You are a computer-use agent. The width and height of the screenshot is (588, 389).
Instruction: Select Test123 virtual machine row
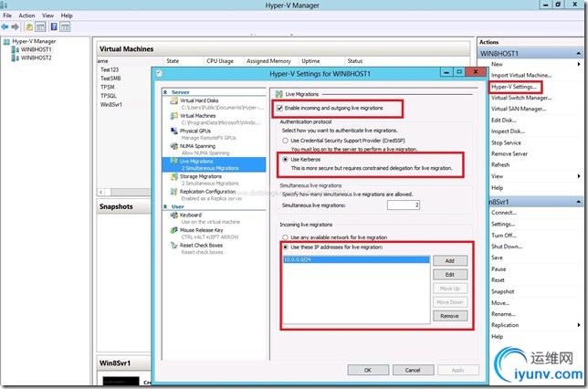tap(110, 69)
